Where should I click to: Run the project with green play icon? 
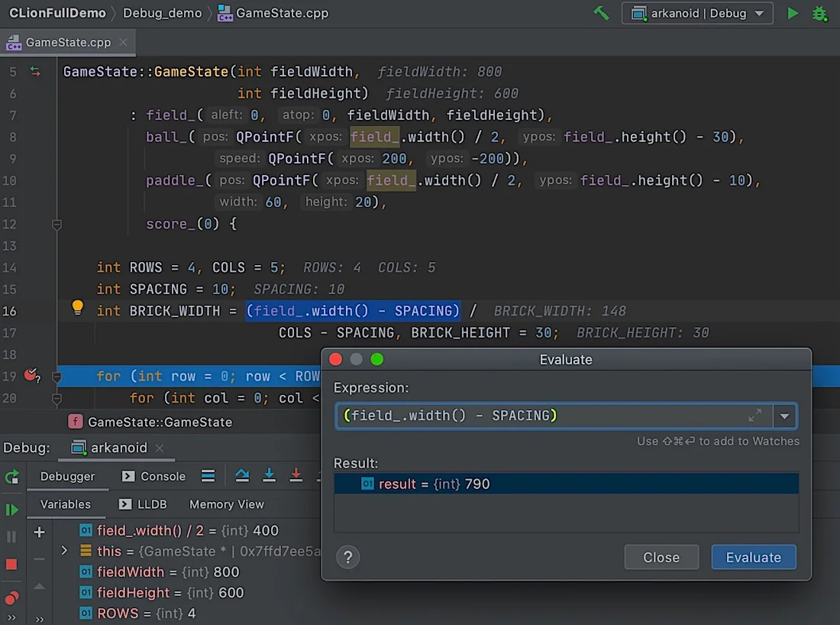[x=793, y=13]
